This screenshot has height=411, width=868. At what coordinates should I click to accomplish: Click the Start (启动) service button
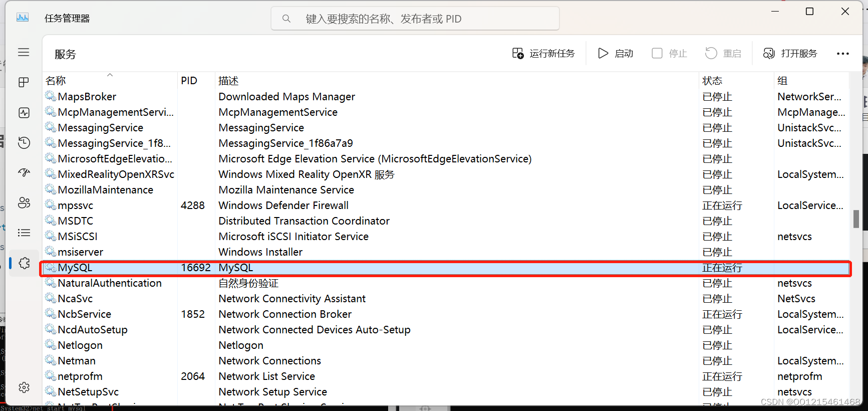pyautogui.click(x=616, y=54)
